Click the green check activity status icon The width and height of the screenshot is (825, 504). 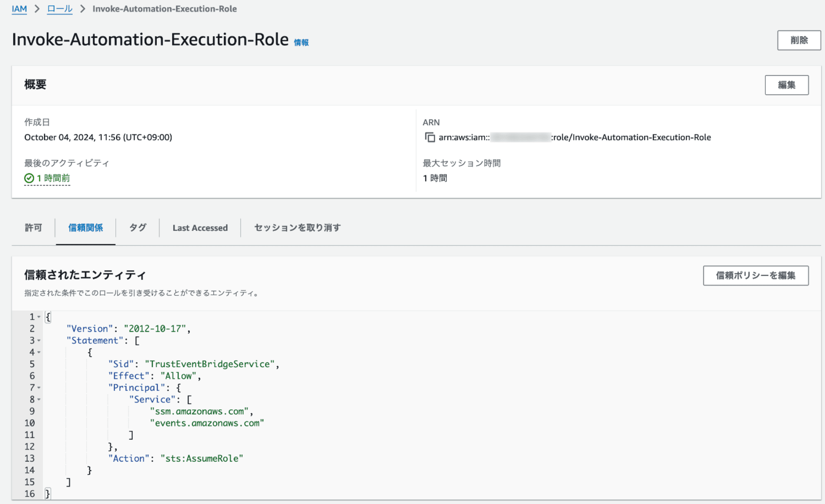(29, 178)
